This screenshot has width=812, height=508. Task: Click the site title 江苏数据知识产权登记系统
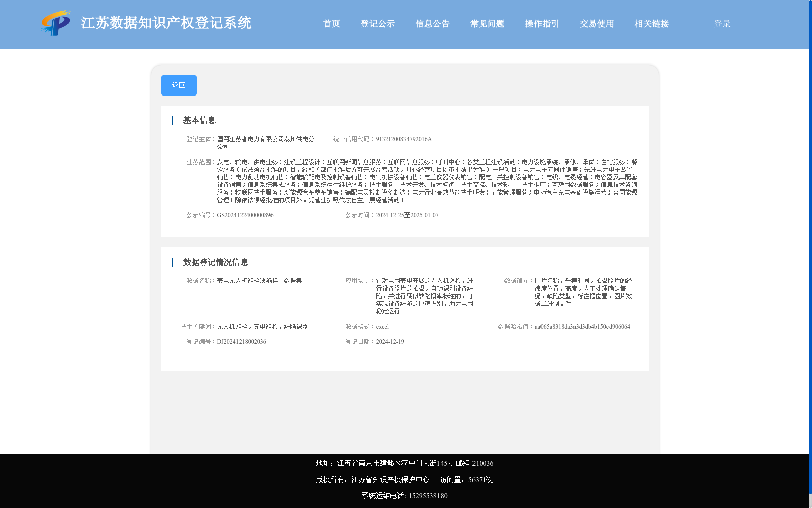166,23
